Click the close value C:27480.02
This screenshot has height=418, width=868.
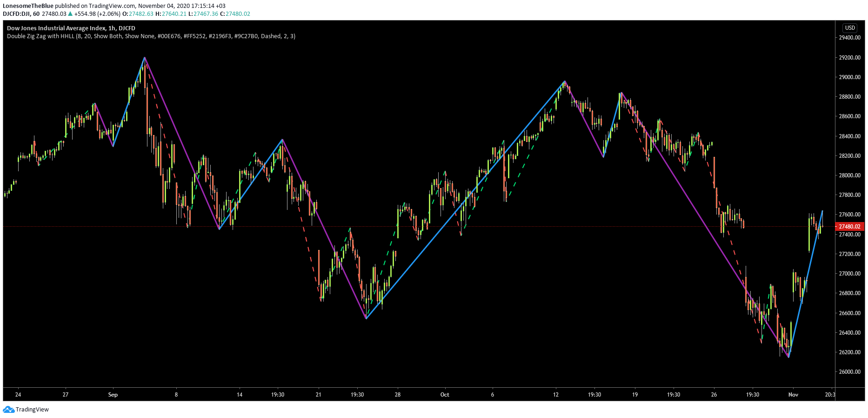point(235,13)
